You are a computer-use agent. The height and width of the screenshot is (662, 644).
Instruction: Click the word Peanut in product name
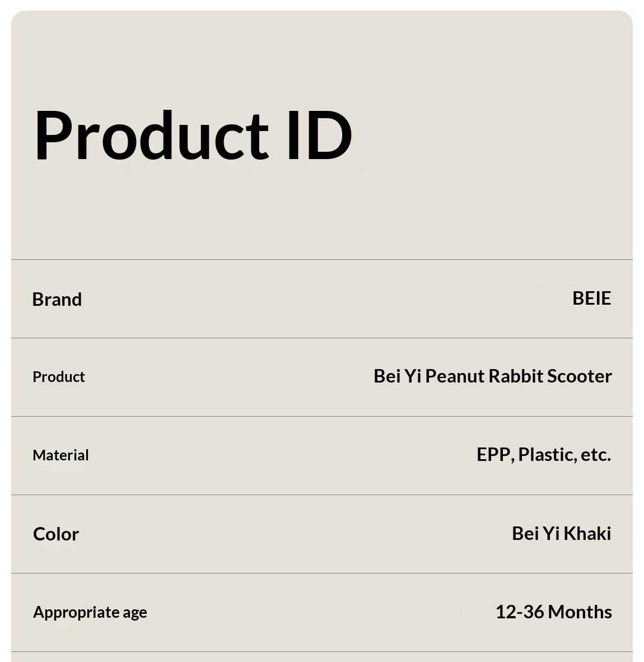[x=454, y=376]
